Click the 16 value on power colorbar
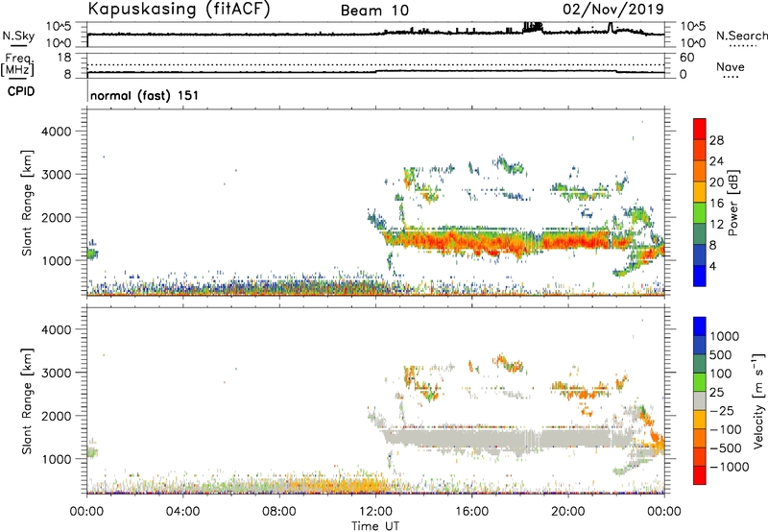The width and height of the screenshot is (768, 532). (x=716, y=204)
